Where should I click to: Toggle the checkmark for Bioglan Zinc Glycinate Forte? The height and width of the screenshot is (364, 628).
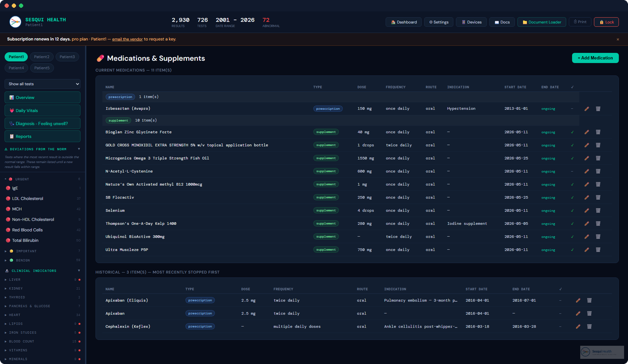click(572, 132)
